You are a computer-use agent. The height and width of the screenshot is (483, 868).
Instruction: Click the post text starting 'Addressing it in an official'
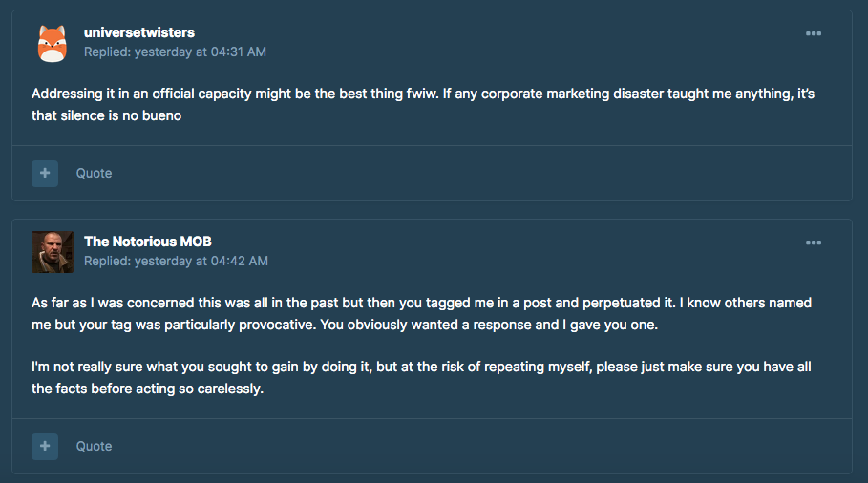[x=423, y=105]
